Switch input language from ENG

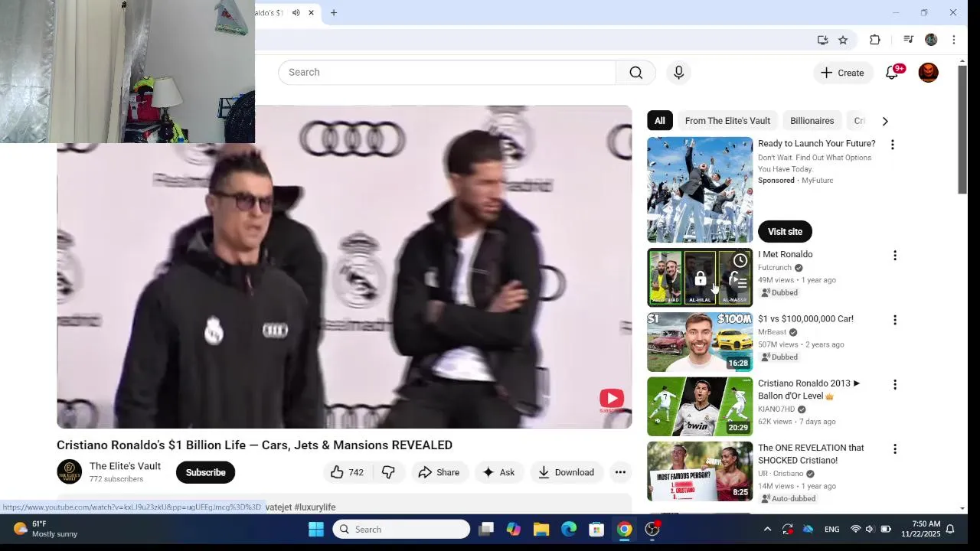(x=831, y=530)
